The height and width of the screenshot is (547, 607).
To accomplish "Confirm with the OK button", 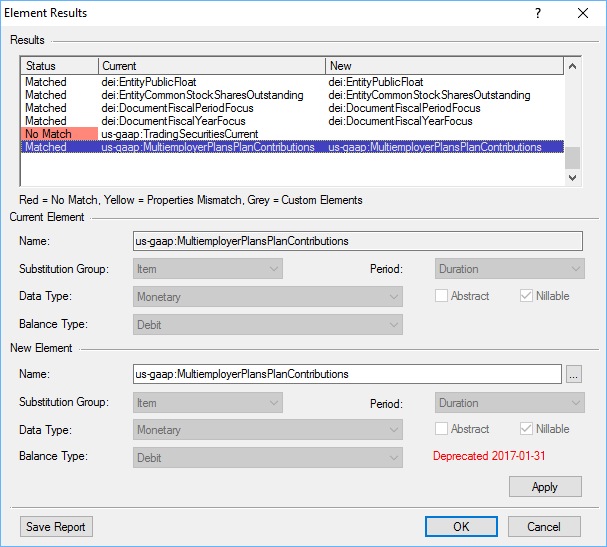I will 461,527.
